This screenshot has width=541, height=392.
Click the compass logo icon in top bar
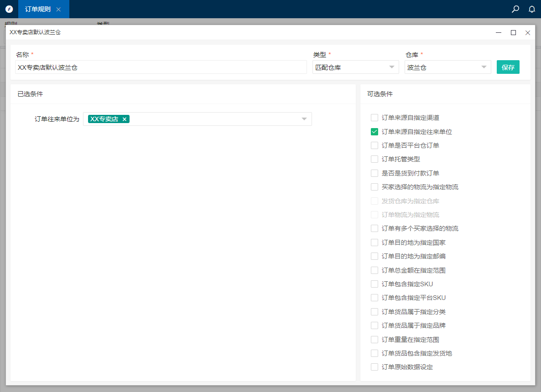point(9,9)
